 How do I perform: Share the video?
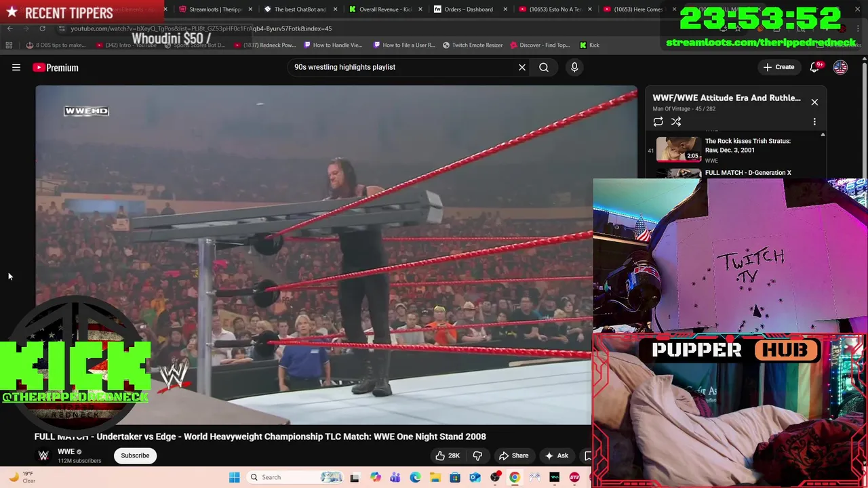[x=513, y=455]
